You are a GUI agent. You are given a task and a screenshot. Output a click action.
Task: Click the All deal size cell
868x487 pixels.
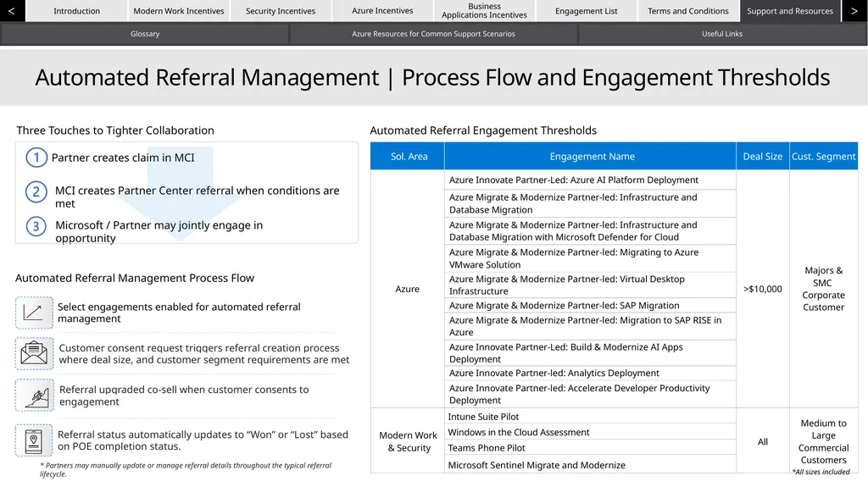[763, 441]
